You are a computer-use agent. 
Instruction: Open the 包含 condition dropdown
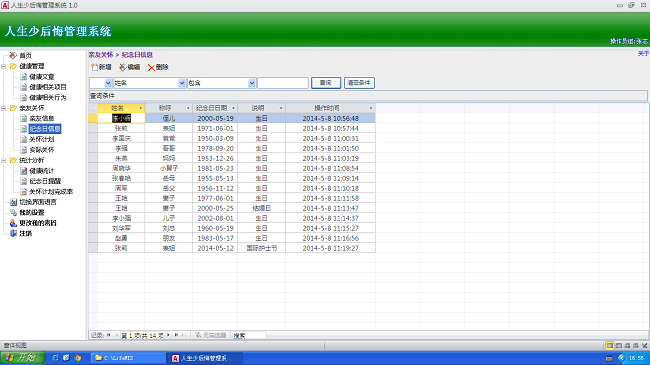(252, 83)
